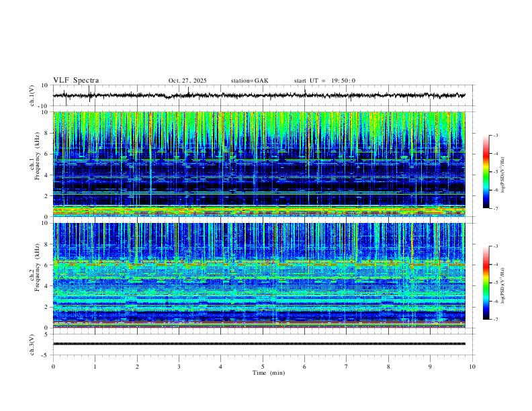Click the "5" tick on ch.3(V) axis
The height and width of the screenshot is (411, 532).
click(47, 334)
